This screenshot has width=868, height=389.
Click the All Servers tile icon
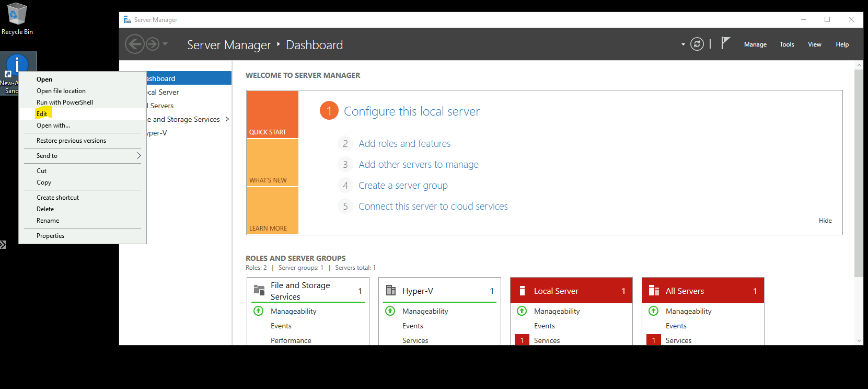pos(654,290)
